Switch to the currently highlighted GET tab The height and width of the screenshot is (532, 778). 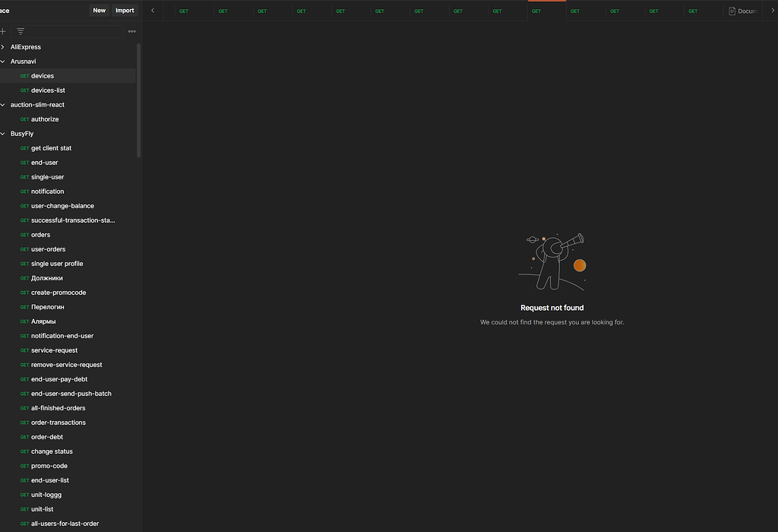[x=546, y=11]
